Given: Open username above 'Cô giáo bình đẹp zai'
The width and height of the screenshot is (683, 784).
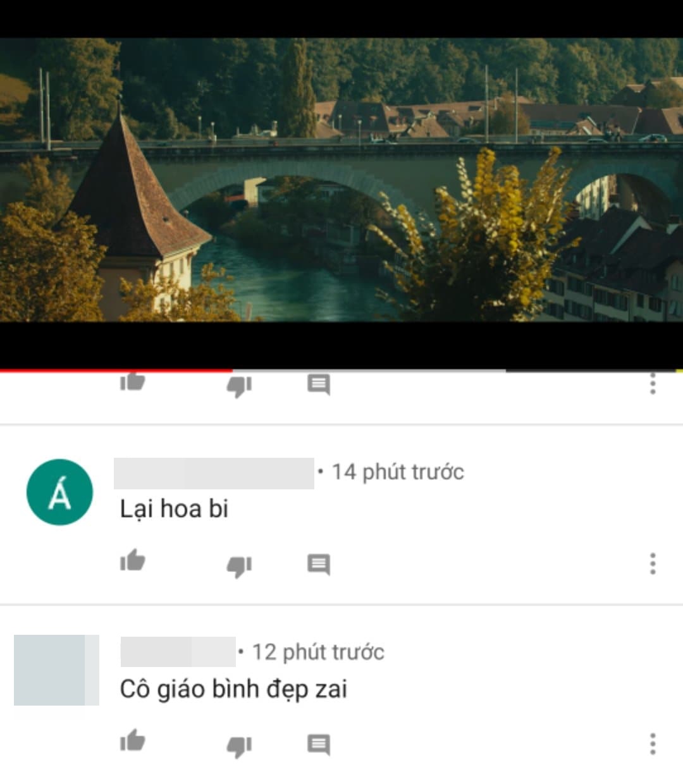Looking at the screenshot, I should (x=178, y=652).
